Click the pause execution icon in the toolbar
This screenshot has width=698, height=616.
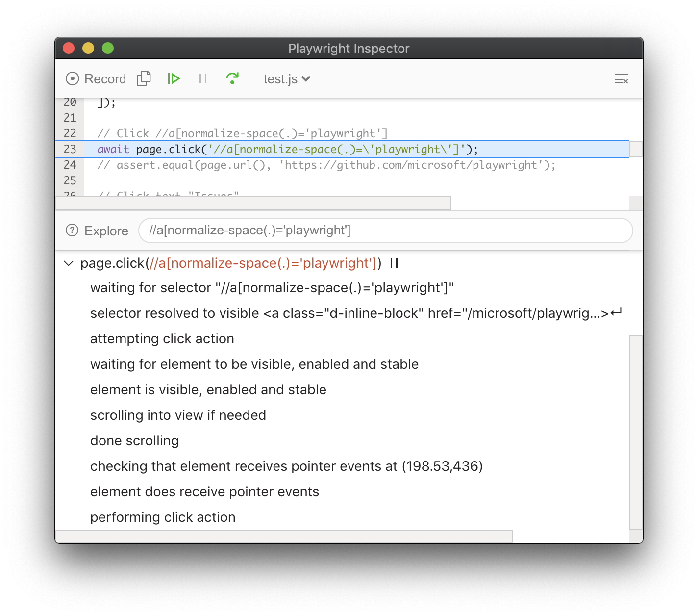203,78
